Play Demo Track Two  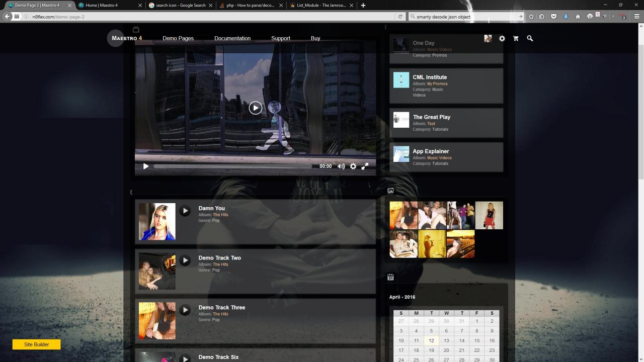pos(185,260)
